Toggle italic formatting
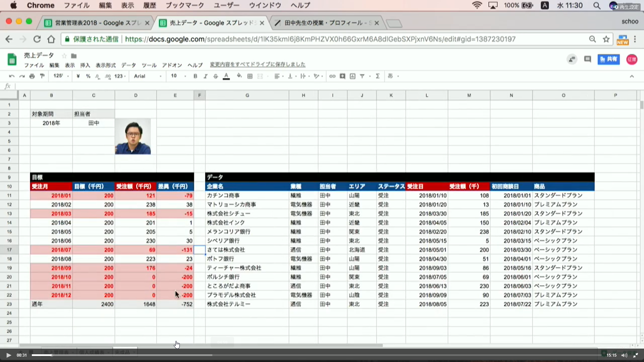 click(205, 76)
